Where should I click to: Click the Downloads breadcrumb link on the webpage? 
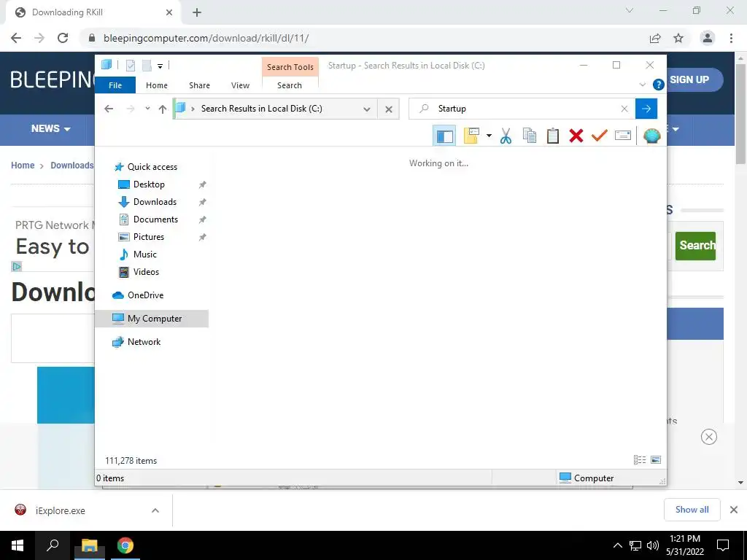(x=72, y=166)
